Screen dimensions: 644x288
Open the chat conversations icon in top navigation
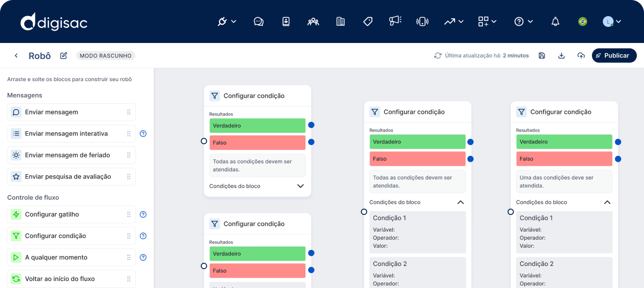259,21
